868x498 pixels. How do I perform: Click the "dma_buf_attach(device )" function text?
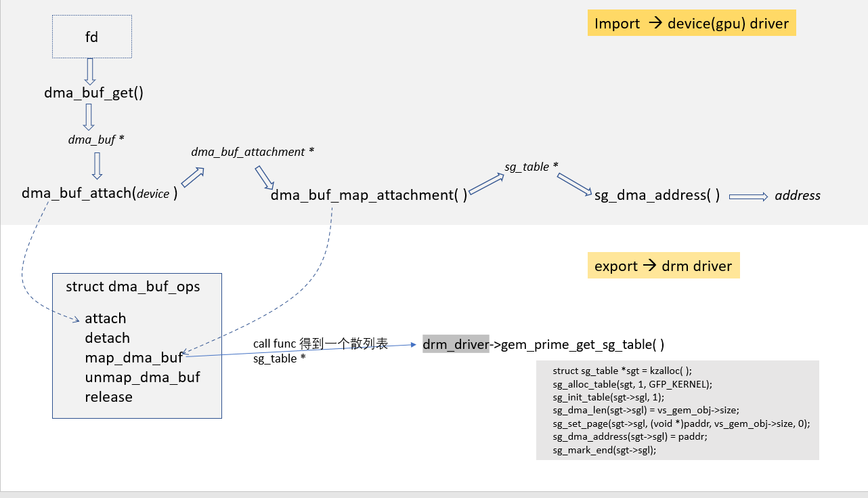(x=100, y=193)
